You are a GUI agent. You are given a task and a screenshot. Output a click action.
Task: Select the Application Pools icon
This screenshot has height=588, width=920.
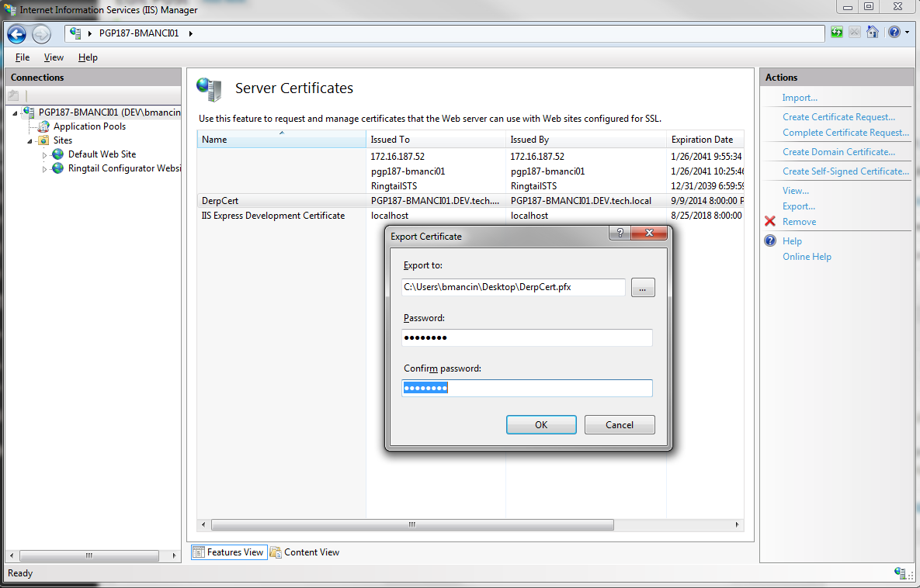[x=43, y=126]
